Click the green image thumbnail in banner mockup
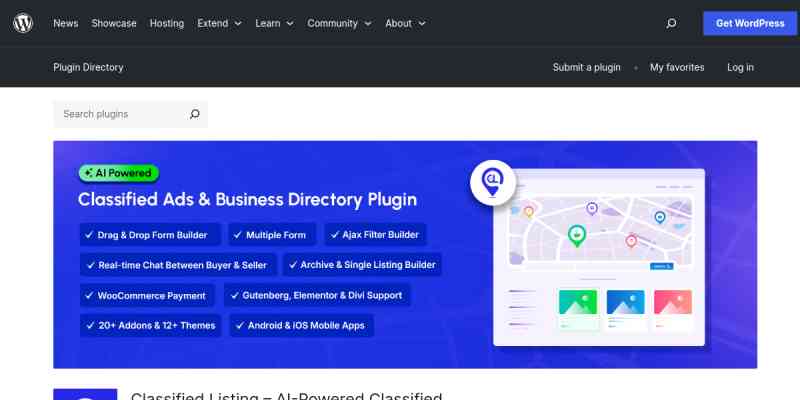The width and height of the screenshot is (800, 400). [578, 302]
